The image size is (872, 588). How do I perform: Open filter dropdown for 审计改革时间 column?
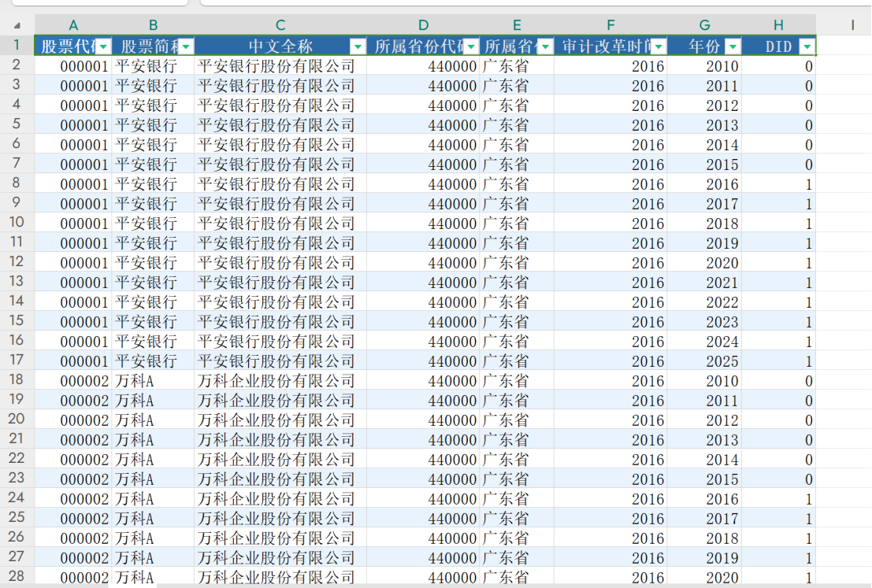(x=659, y=46)
